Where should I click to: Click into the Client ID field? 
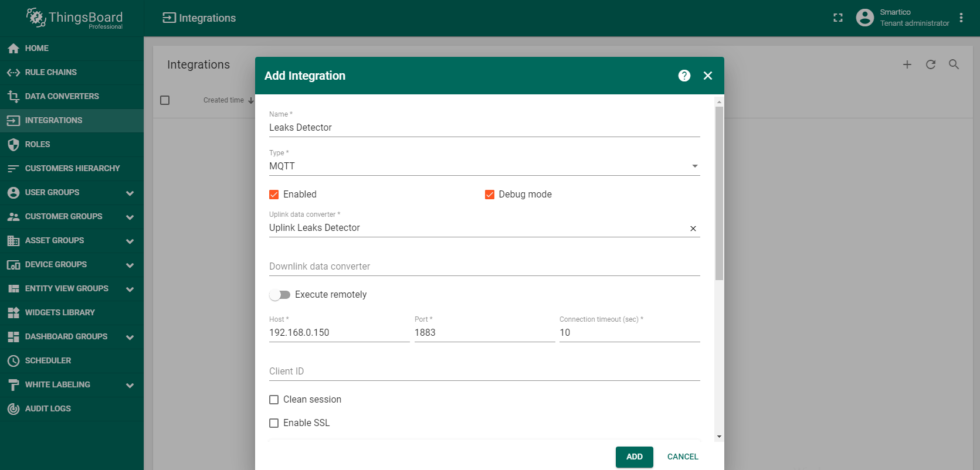(484, 372)
